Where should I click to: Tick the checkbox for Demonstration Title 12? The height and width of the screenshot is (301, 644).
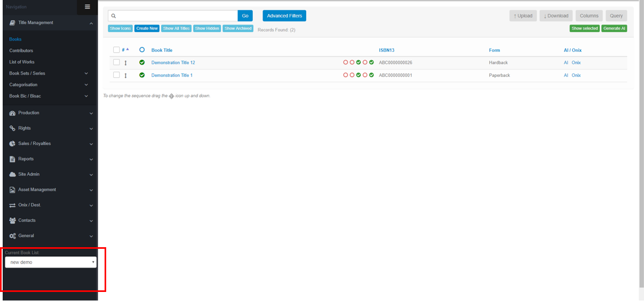click(116, 62)
